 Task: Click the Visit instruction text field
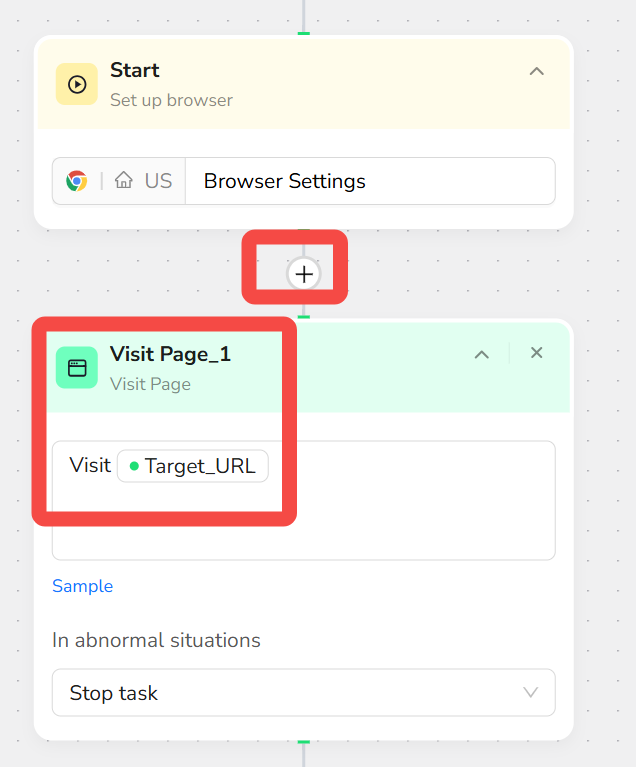pyautogui.click(x=304, y=500)
